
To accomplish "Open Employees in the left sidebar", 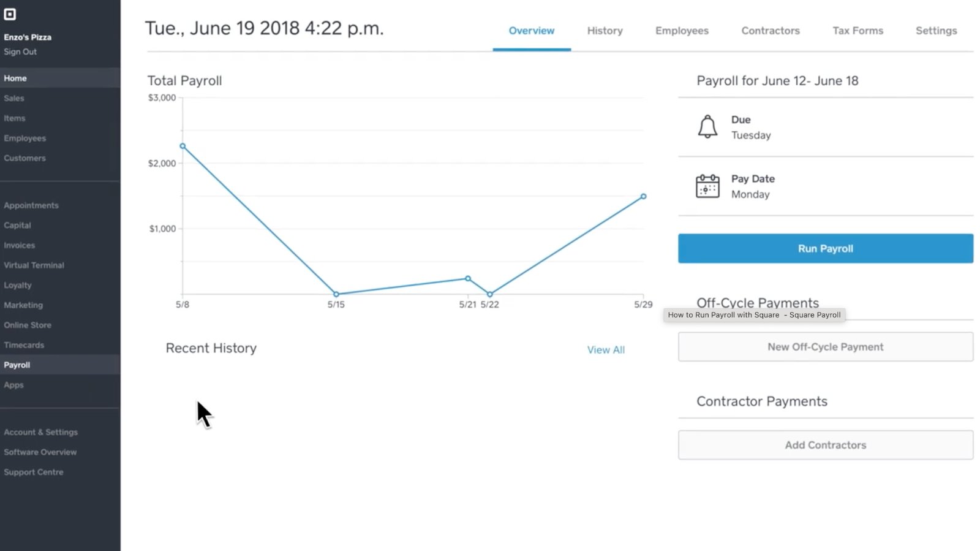I will pos(25,139).
